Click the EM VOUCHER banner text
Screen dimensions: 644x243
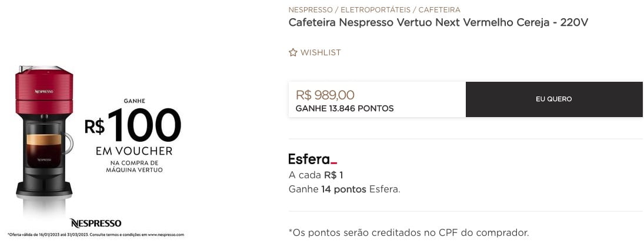pyautogui.click(x=134, y=151)
